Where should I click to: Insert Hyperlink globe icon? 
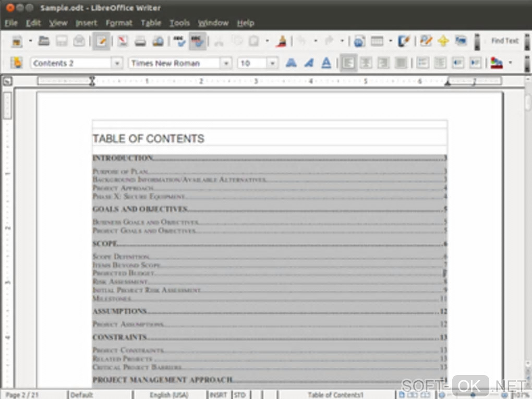[x=359, y=41]
